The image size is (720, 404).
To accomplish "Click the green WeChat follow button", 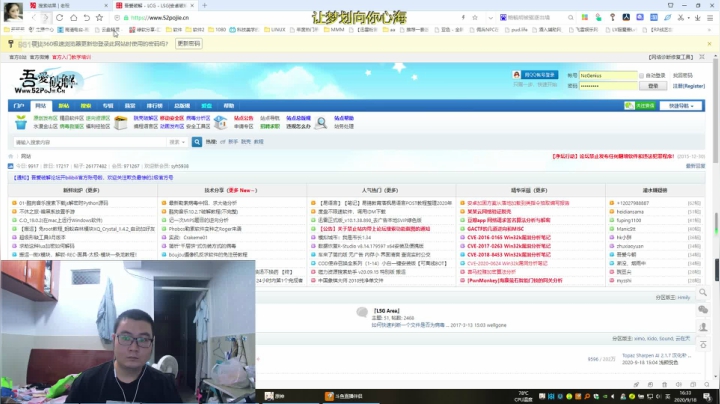I will click(x=640, y=106).
